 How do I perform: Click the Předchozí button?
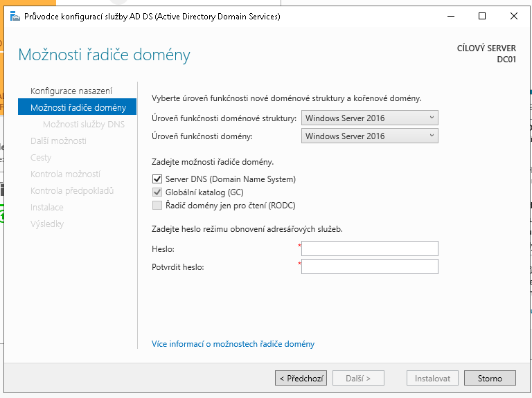coord(301,379)
